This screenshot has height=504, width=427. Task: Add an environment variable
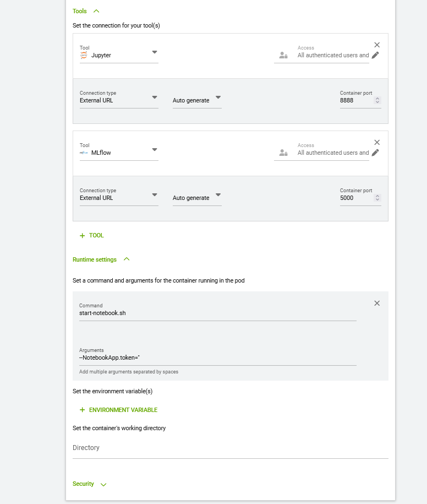click(118, 410)
